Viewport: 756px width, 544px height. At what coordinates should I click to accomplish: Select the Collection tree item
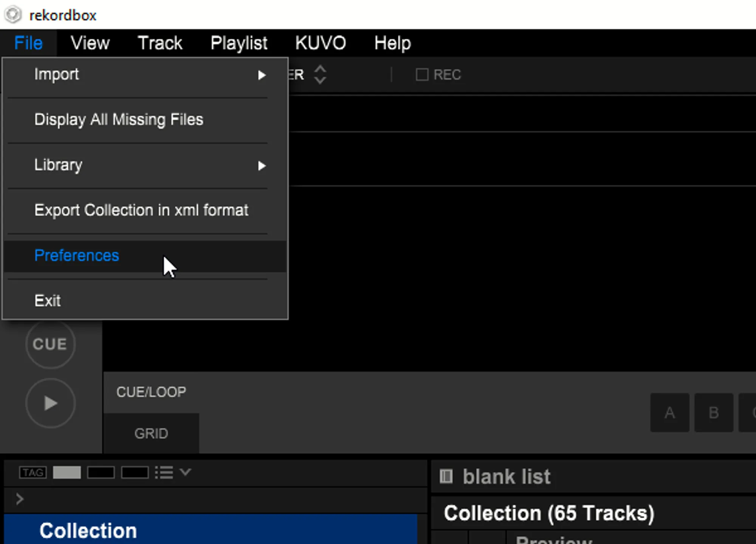(88, 530)
